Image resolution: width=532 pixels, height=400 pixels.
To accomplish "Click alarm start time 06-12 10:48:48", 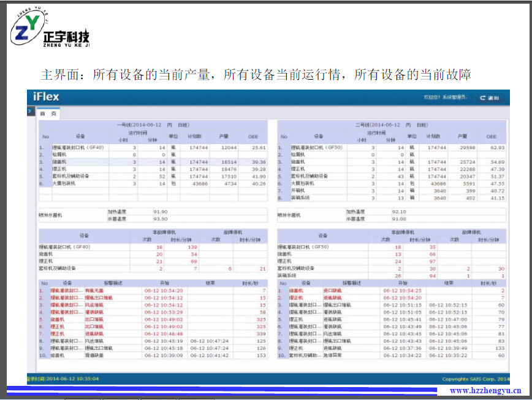I will point(164,334).
